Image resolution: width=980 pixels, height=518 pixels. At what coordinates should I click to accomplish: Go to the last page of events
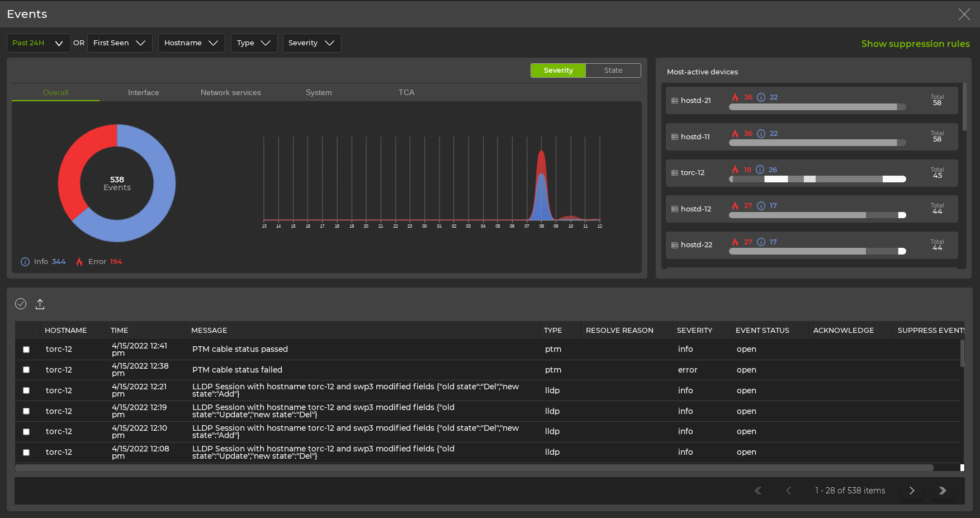(943, 491)
